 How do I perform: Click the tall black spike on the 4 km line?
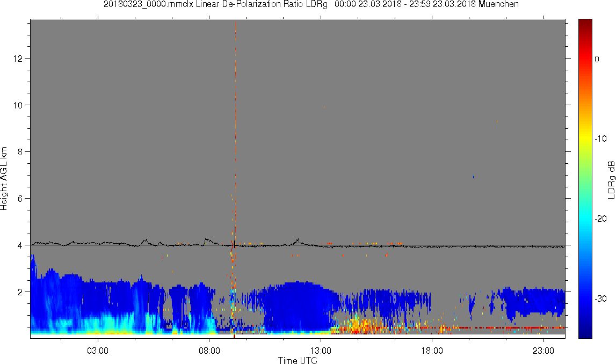click(235, 236)
